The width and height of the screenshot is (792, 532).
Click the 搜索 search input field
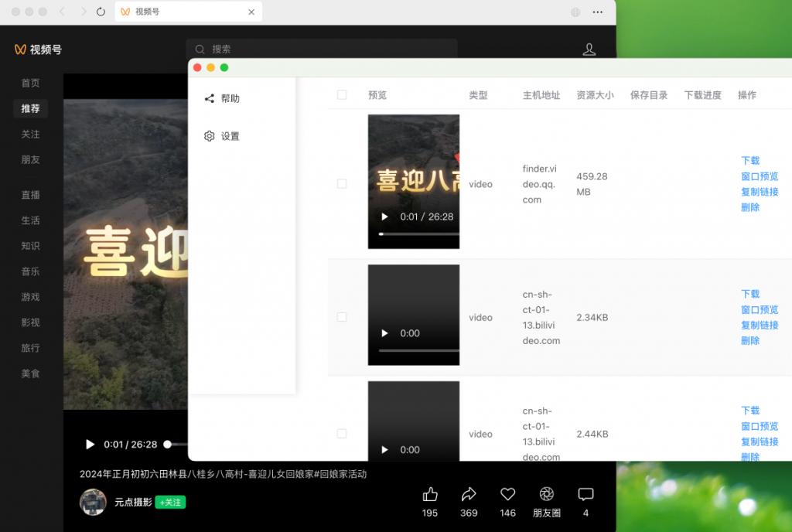coord(325,49)
